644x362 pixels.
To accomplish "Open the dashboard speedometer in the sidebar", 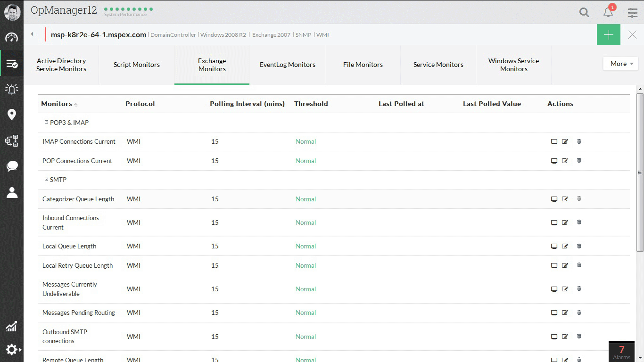I will click(x=12, y=39).
